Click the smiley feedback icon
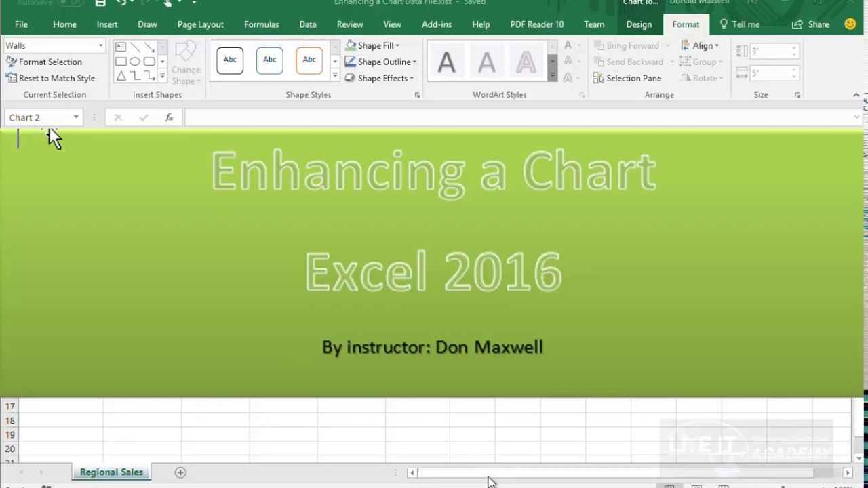 click(x=850, y=24)
